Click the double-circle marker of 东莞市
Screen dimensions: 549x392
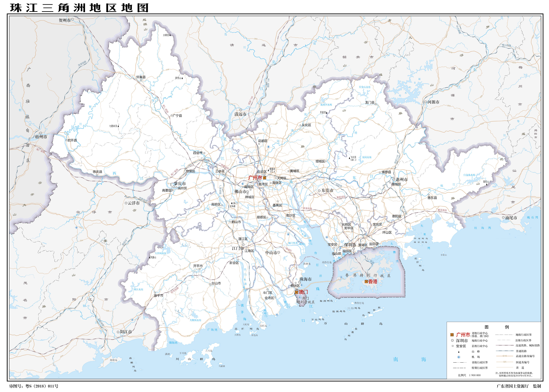(x=319, y=191)
